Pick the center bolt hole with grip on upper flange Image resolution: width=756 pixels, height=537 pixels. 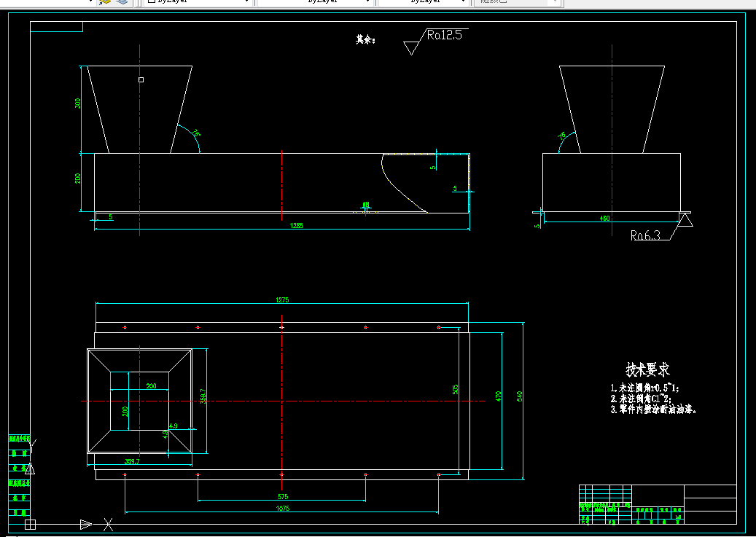tap(281, 327)
